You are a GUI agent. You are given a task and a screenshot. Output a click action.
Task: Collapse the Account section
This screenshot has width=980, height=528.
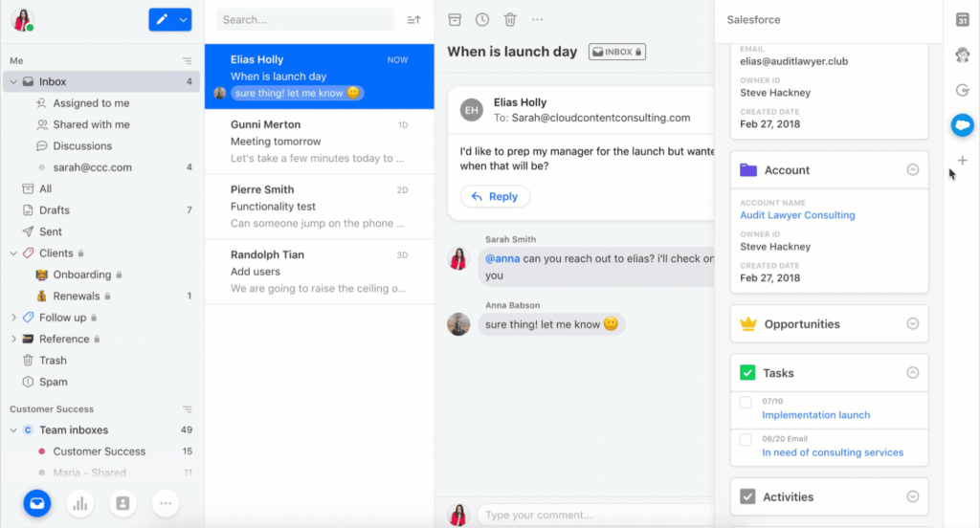pyautogui.click(x=912, y=170)
